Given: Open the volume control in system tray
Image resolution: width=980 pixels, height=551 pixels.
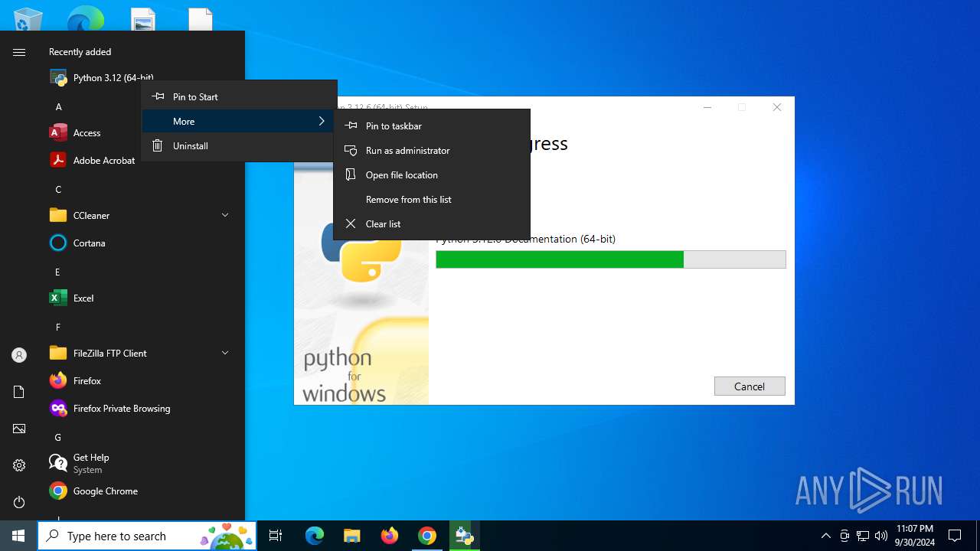Looking at the screenshot, I should 881,536.
